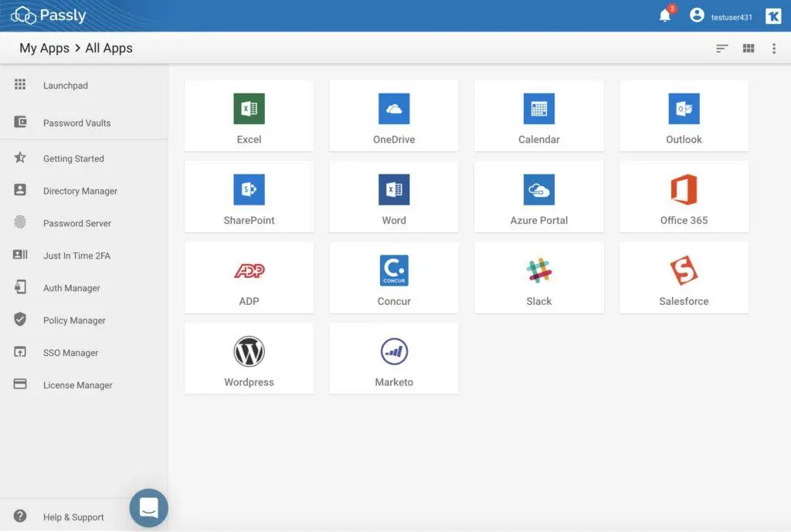Click the Wordpress tile label
The width and height of the screenshot is (791, 532).
point(250,382)
